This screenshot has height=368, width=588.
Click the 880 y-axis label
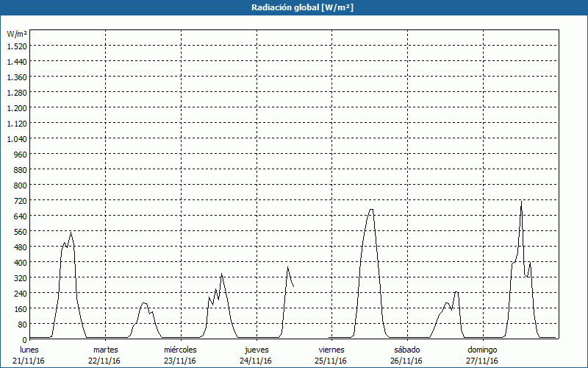[x=21, y=170]
